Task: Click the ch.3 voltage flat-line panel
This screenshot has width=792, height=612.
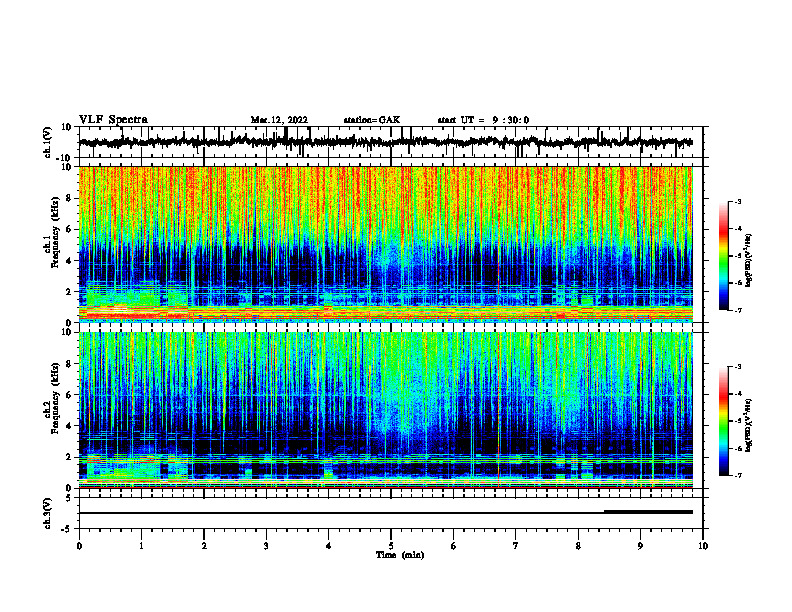Action: click(391, 513)
